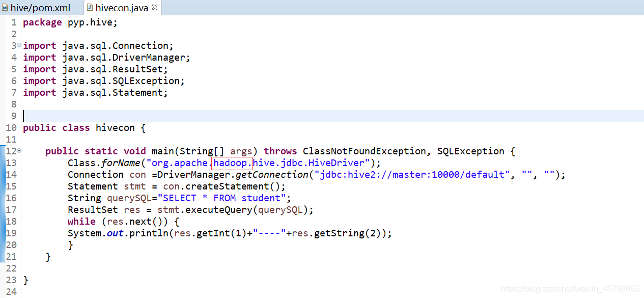
Task: Click 'forName' method call
Action: point(121,163)
